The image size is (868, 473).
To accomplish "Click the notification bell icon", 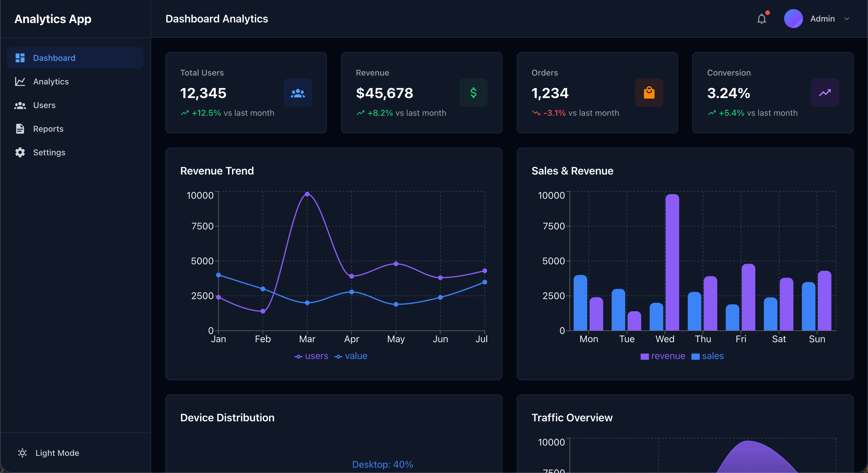I will click(761, 19).
